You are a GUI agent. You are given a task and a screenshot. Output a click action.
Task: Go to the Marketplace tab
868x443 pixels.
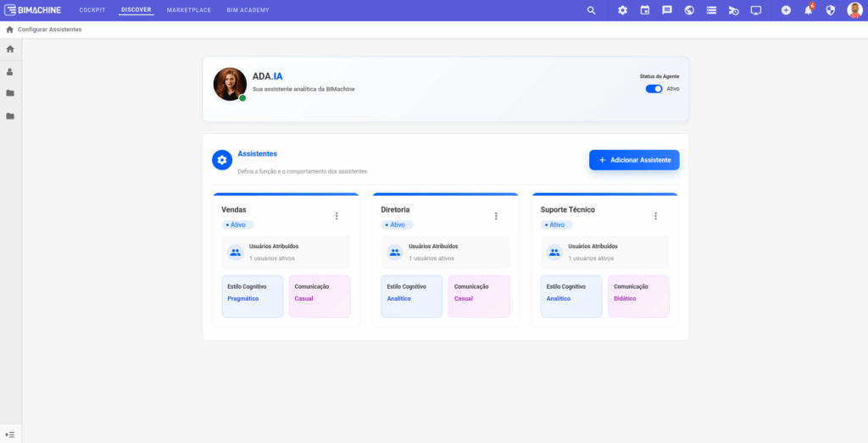pyautogui.click(x=189, y=10)
